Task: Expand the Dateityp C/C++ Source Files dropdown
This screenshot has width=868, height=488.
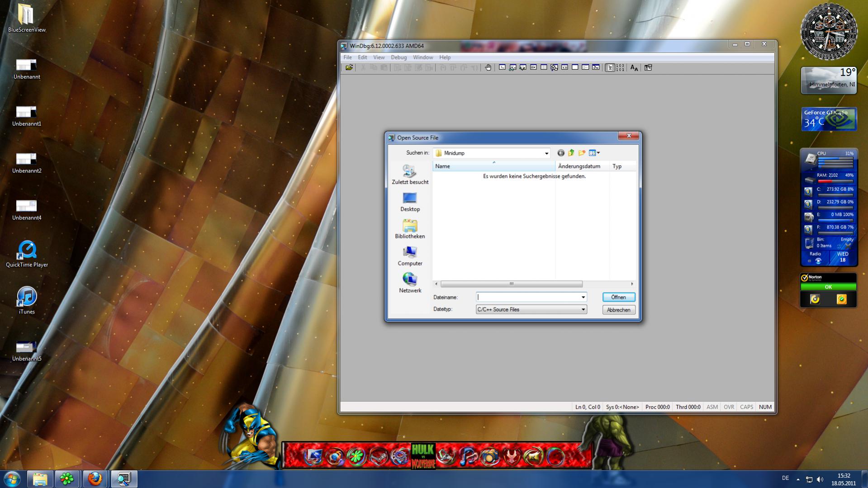Action: (583, 309)
